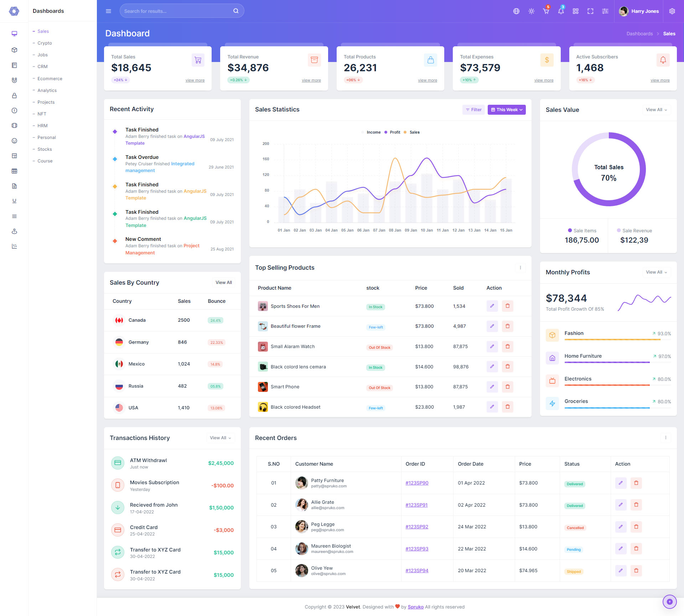Toggle light/dark theme sun icon
The height and width of the screenshot is (616, 684).
(x=531, y=11)
